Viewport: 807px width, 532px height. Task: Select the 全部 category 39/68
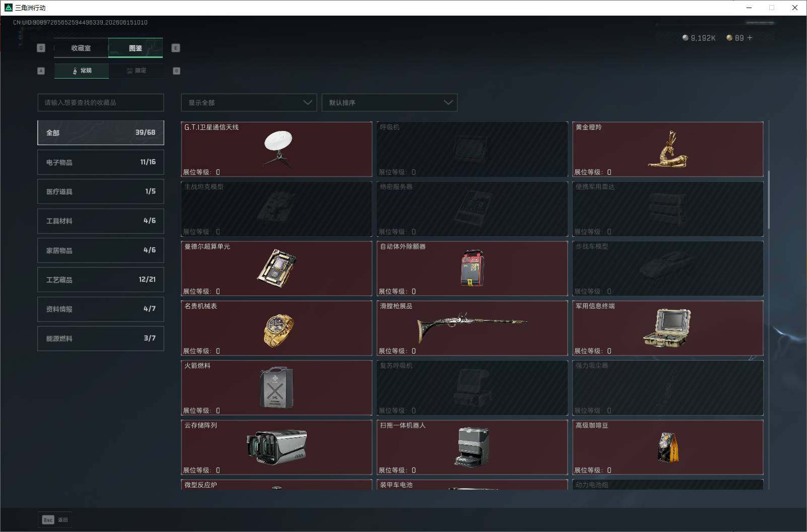[x=101, y=132]
